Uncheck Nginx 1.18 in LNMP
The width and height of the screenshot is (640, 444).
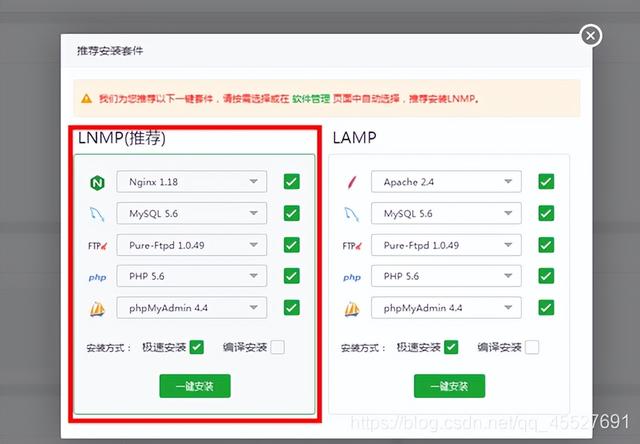tap(292, 182)
